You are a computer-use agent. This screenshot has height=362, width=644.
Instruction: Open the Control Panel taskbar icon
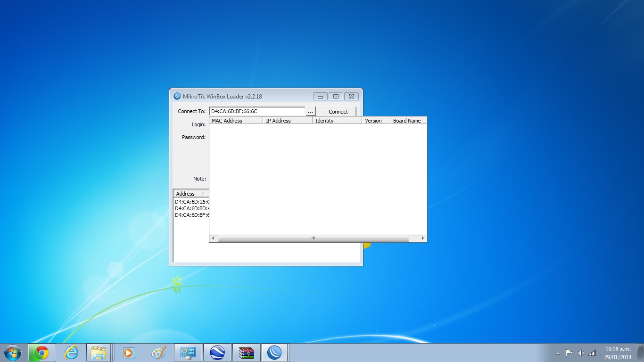point(188,353)
